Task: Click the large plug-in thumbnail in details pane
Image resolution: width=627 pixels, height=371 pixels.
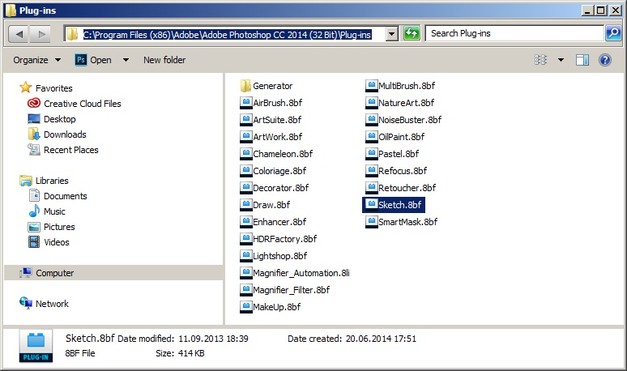Action: pos(36,346)
